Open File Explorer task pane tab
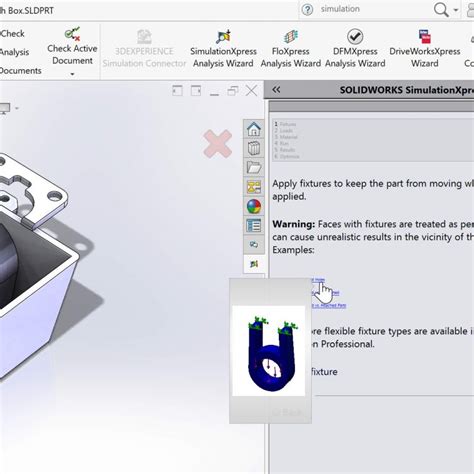Viewport: 474px width, 474px height. pos(254,167)
